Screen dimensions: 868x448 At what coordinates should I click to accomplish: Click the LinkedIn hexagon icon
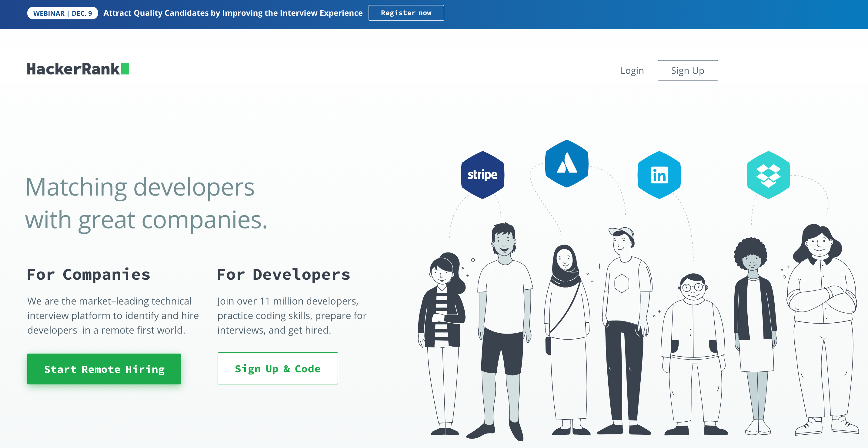point(659,175)
